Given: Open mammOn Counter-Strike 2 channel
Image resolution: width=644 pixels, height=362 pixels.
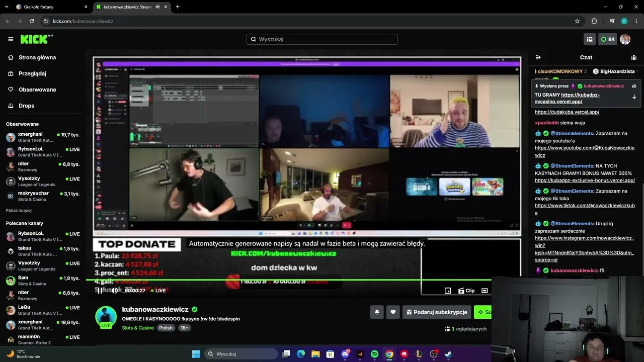Looking at the screenshot, I should [x=43, y=339].
